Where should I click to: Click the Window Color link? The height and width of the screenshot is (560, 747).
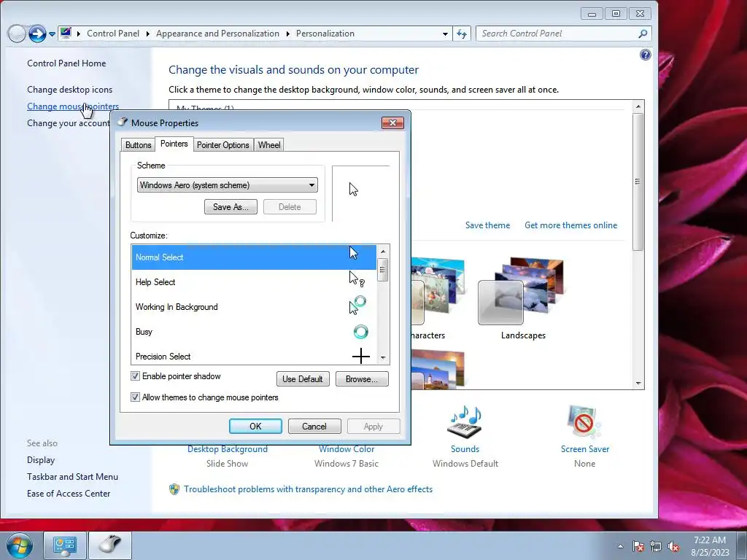pyautogui.click(x=347, y=449)
